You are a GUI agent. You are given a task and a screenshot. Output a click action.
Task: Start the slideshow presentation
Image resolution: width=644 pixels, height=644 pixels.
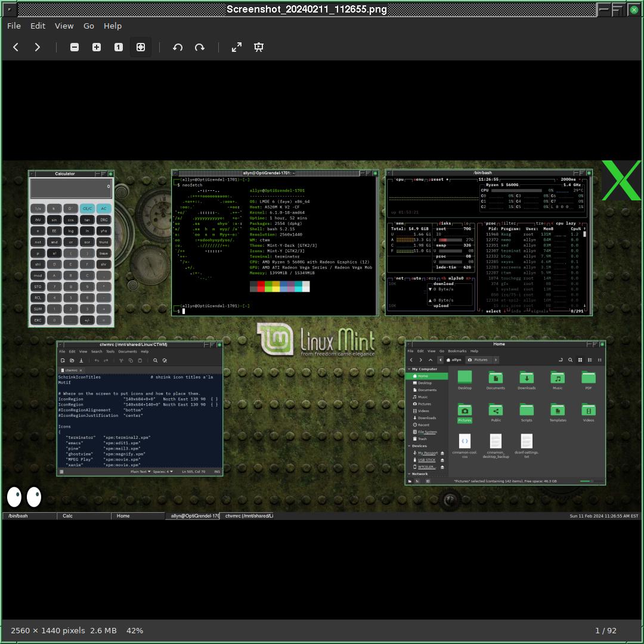[259, 47]
